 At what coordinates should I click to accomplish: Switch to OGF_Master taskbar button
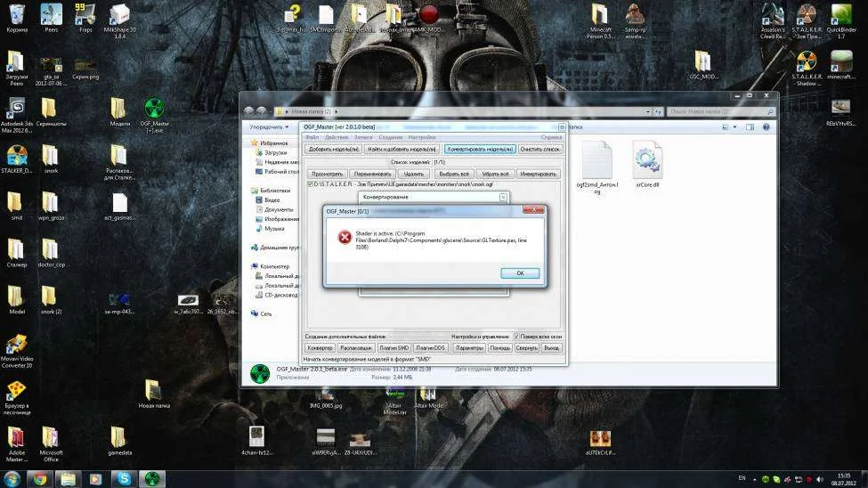[152, 478]
